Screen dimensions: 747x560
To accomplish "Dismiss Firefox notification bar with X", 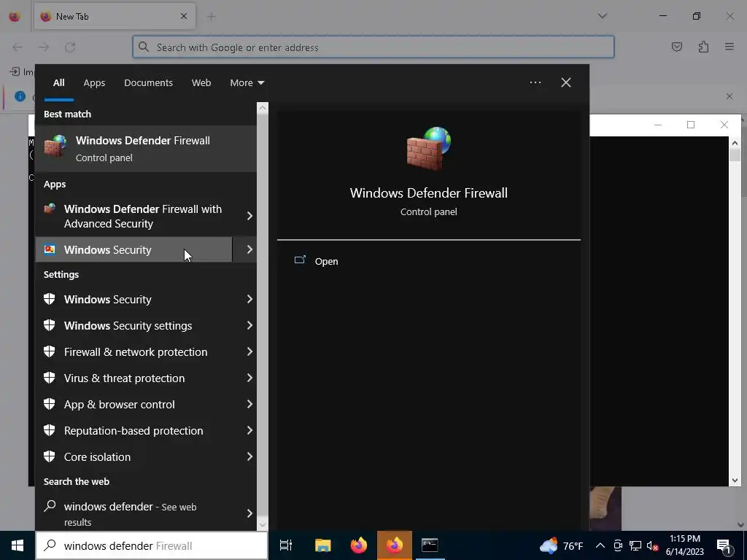I will 729,96.
